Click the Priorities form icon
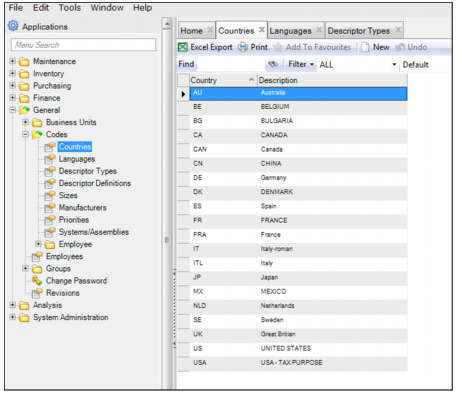 point(50,220)
